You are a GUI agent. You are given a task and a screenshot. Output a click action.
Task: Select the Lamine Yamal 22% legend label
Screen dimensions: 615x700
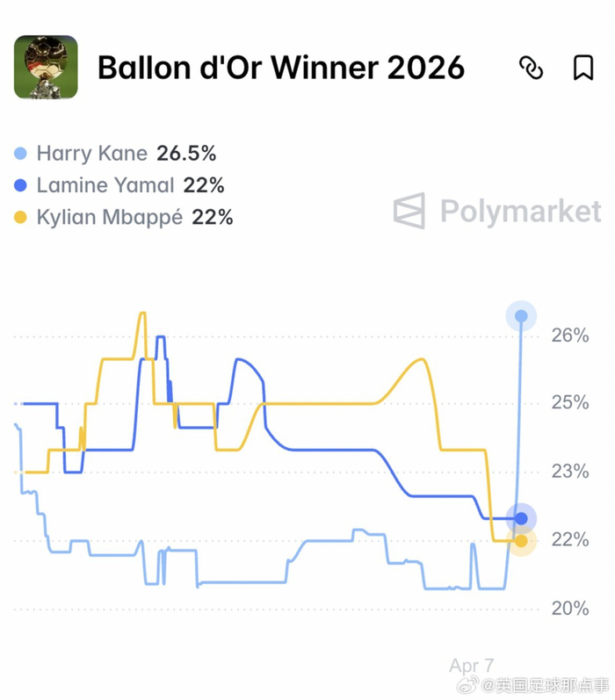pos(130,186)
